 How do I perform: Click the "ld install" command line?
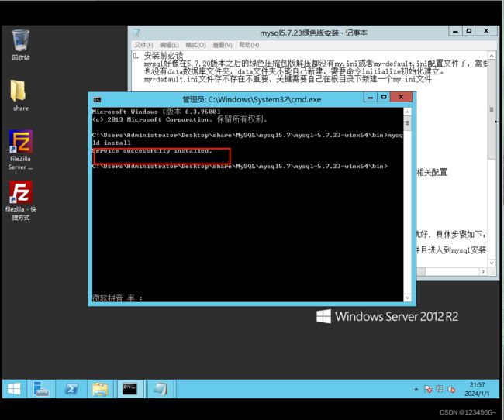(111, 143)
